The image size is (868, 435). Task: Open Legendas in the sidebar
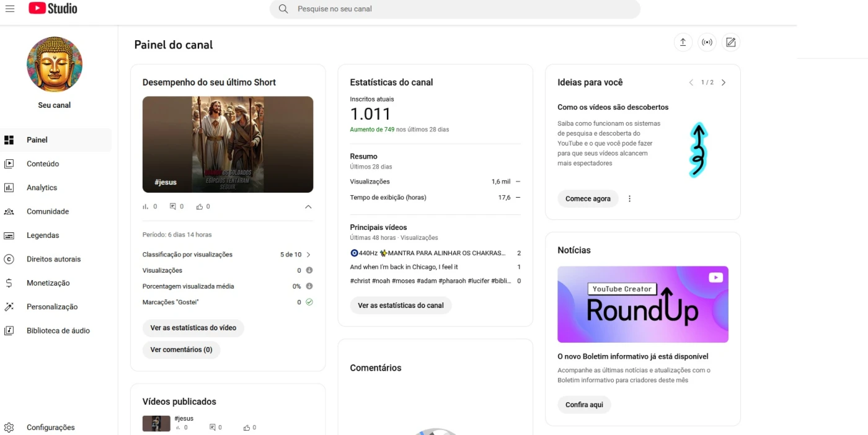[56, 235]
